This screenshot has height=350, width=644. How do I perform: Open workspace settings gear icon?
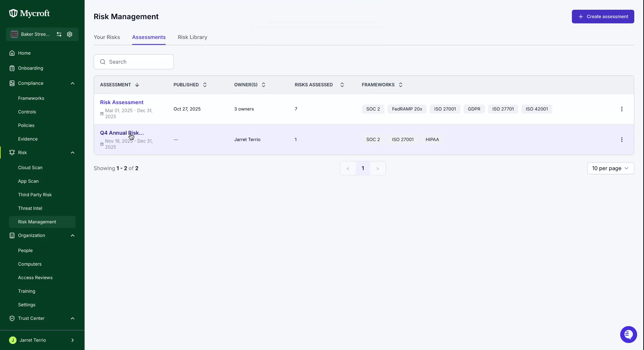pos(70,34)
